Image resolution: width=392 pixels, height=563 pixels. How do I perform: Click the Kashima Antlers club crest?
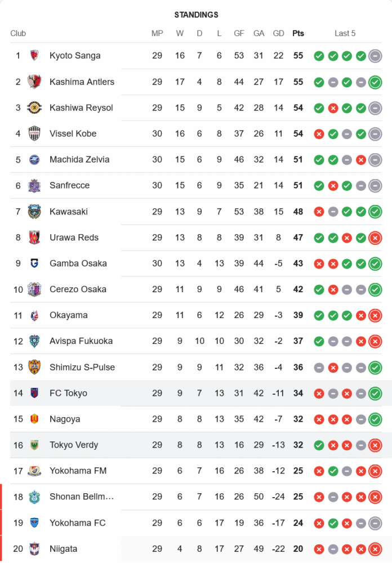(34, 82)
